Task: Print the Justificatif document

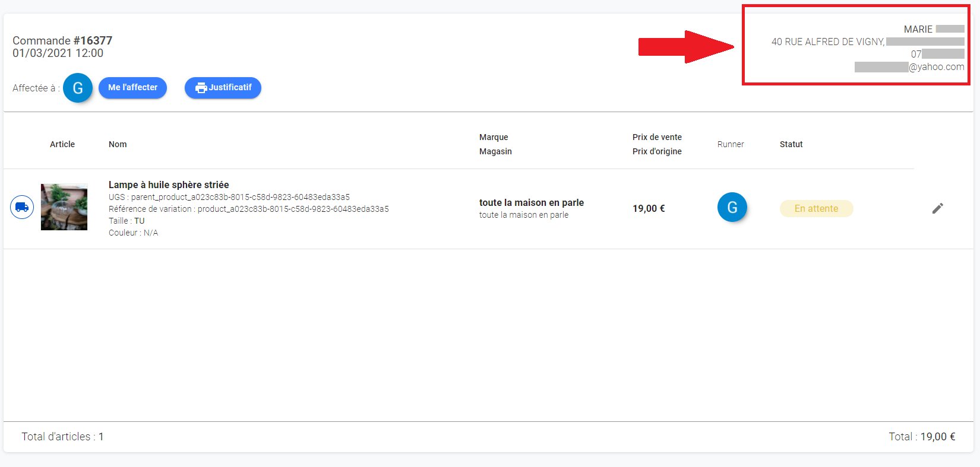Action: [223, 88]
